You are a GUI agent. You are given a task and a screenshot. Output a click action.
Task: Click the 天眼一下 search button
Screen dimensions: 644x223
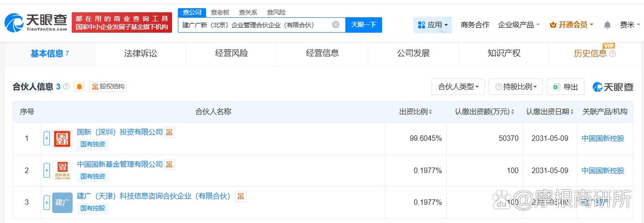pos(363,24)
